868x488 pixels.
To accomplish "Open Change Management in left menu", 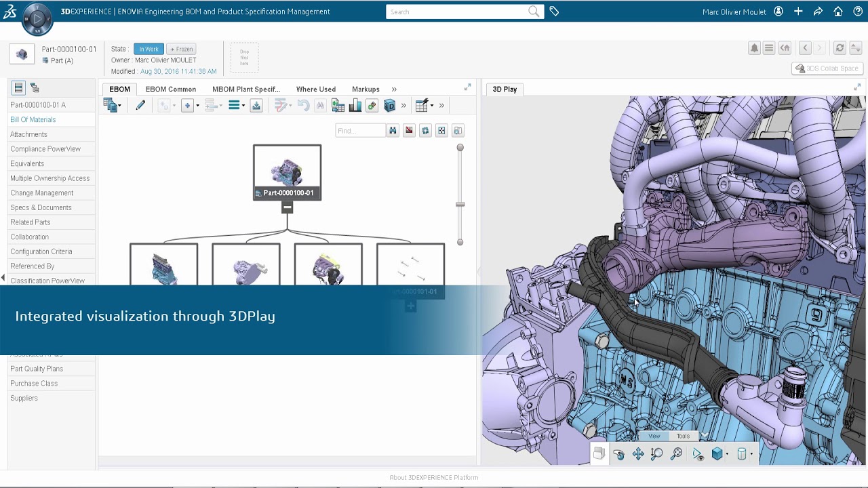I will click(x=42, y=193).
